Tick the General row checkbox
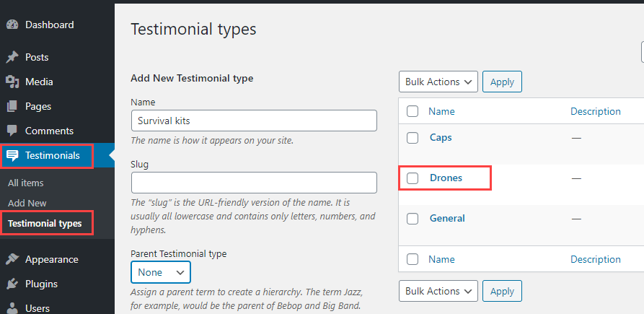The width and height of the screenshot is (644, 314). pyautogui.click(x=413, y=219)
